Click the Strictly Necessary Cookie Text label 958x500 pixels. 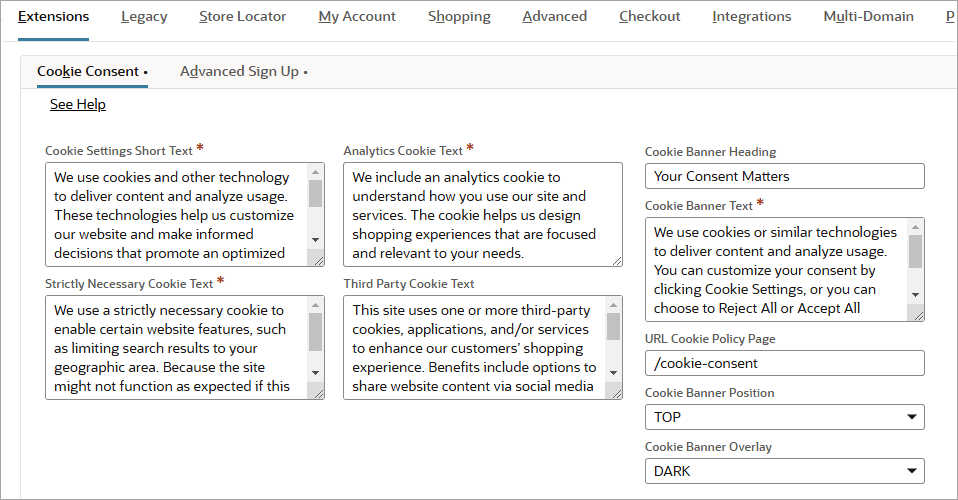(x=129, y=284)
